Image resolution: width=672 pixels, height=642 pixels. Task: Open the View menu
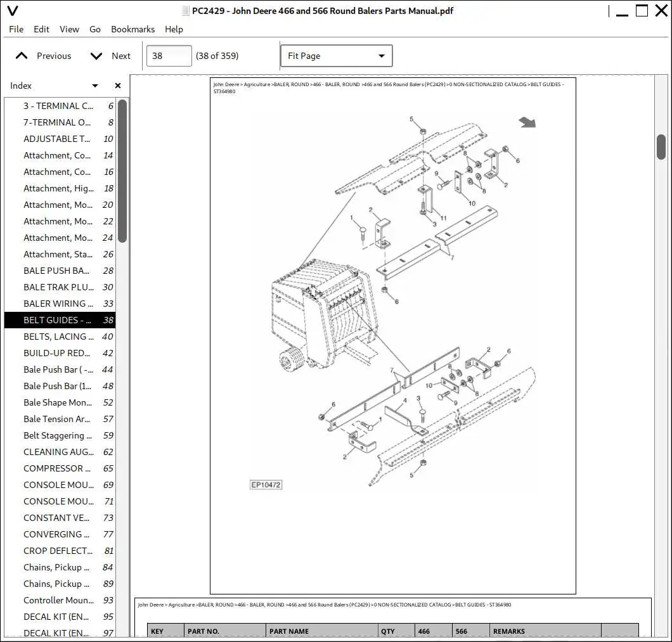tap(70, 29)
